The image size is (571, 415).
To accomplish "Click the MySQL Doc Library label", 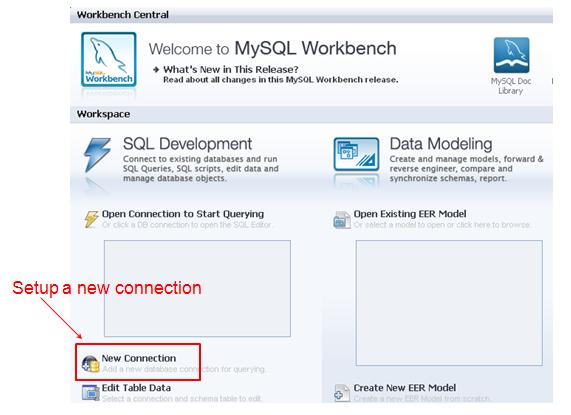I will [511, 86].
